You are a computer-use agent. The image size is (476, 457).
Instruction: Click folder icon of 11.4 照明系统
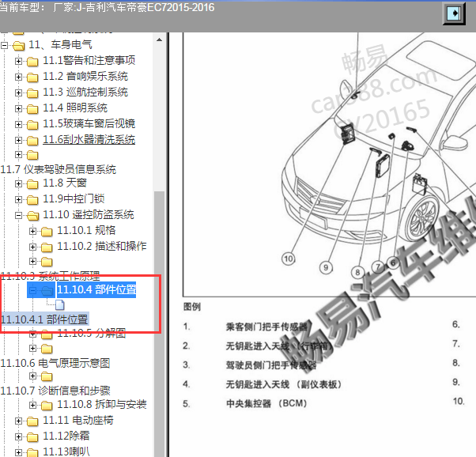pos(32,109)
